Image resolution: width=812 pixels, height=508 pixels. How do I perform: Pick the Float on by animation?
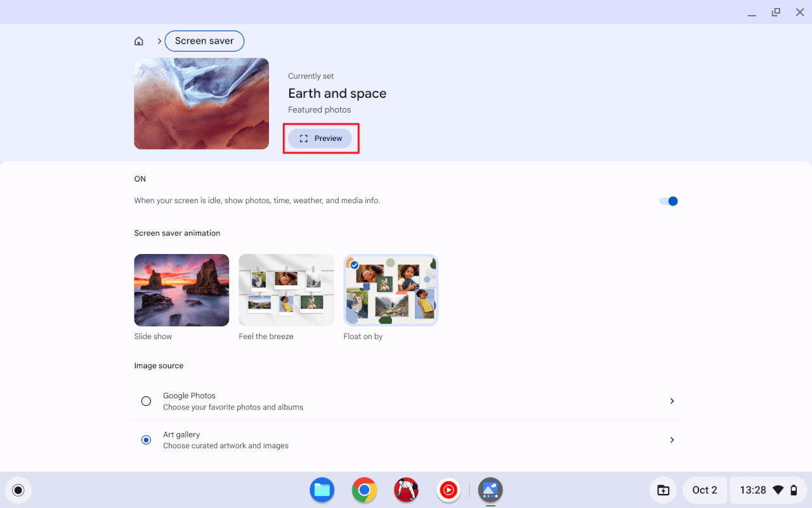tap(391, 290)
